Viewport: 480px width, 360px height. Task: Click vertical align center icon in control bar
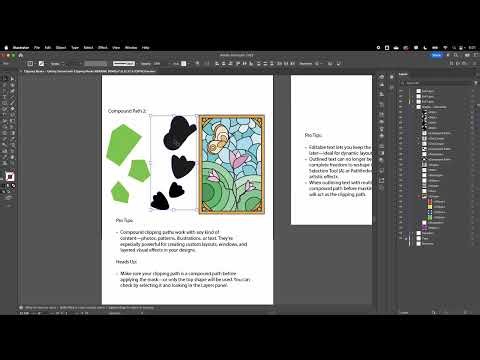[244, 63]
